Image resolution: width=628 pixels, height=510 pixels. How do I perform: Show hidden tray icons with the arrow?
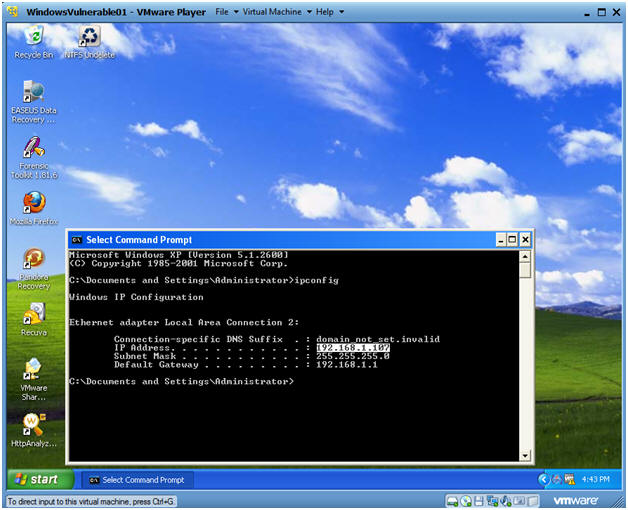(x=543, y=479)
